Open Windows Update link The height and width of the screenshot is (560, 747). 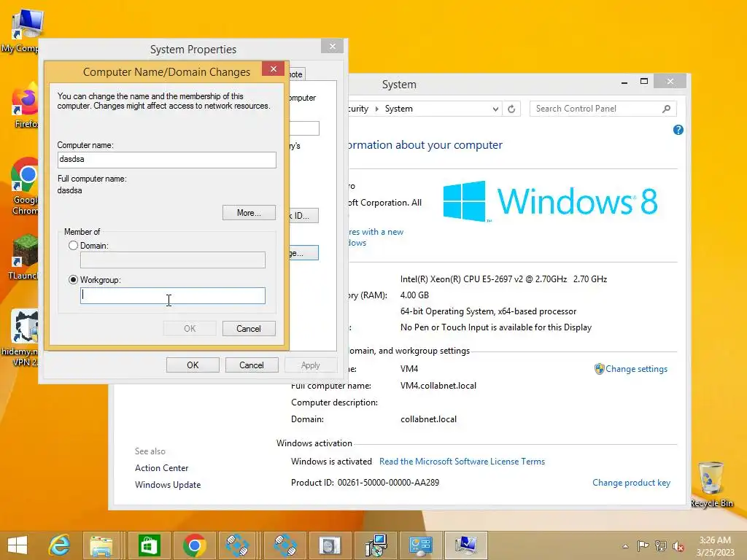click(x=168, y=485)
